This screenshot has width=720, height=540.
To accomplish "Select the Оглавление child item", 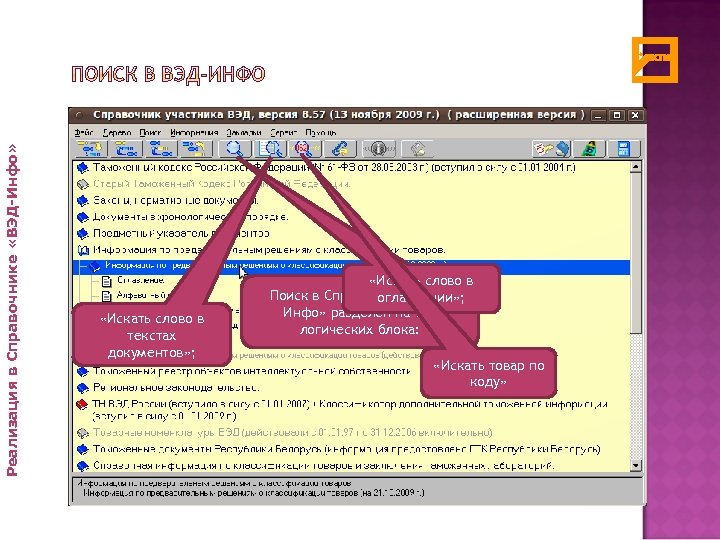I will pyautogui.click(x=141, y=281).
